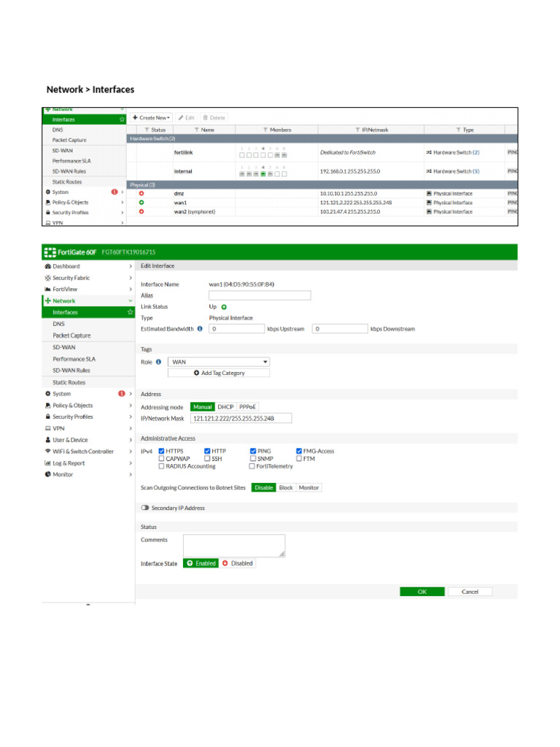Uncheck the PING checkbox

pyautogui.click(x=253, y=451)
